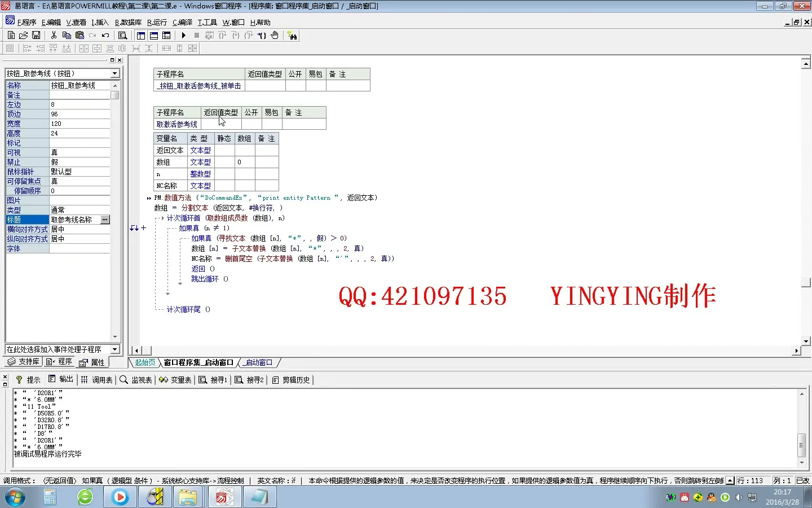Open the R.运行 menu
Screen dimensions: 812x508
tap(157, 23)
